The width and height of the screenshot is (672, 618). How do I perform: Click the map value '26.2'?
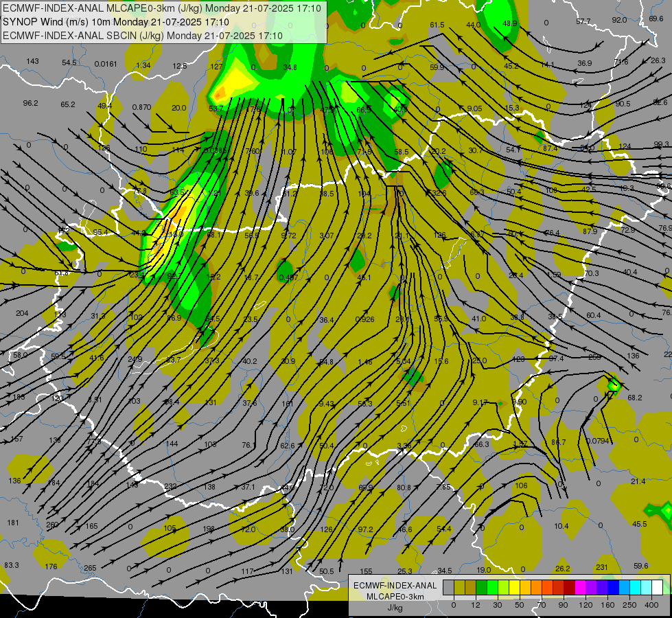563,569
